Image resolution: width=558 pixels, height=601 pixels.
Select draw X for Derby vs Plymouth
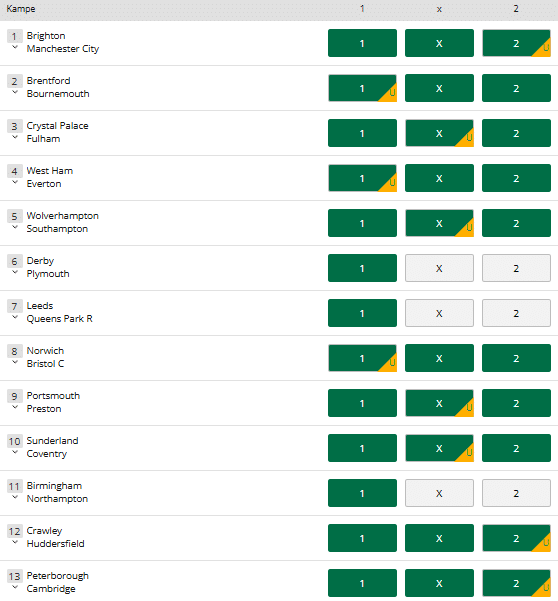click(x=439, y=268)
